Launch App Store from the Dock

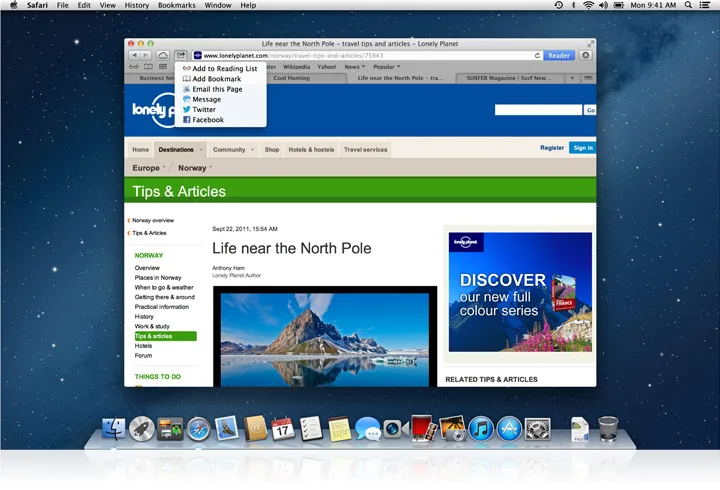click(x=510, y=429)
